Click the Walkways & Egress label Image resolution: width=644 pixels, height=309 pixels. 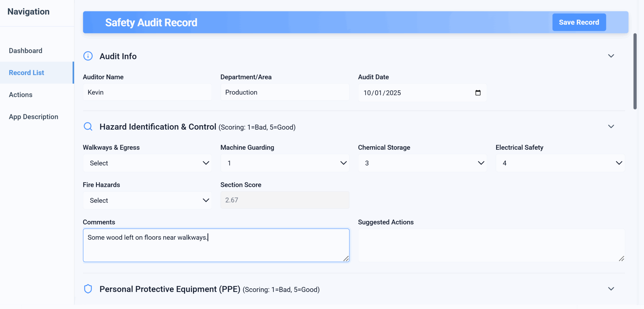pyautogui.click(x=111, y=147)
